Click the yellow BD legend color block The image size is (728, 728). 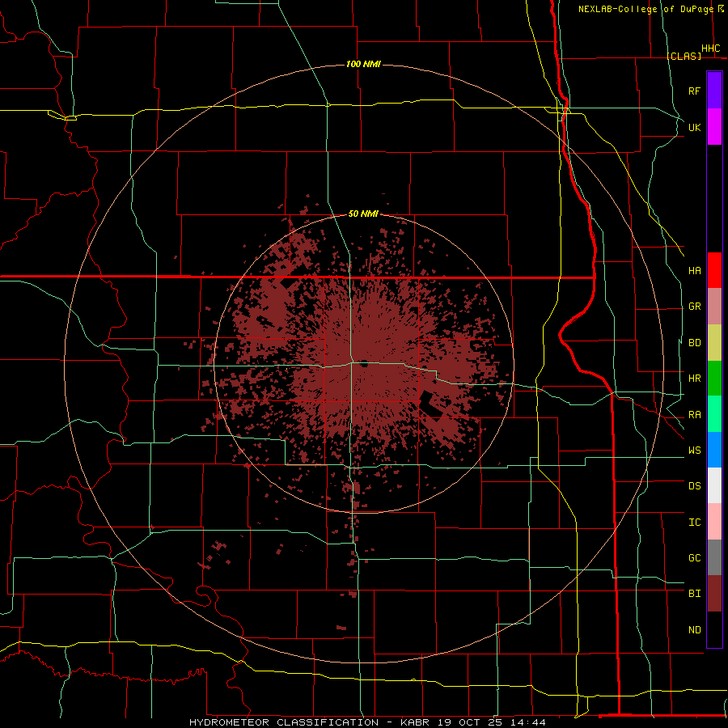[x=714, y=343]
